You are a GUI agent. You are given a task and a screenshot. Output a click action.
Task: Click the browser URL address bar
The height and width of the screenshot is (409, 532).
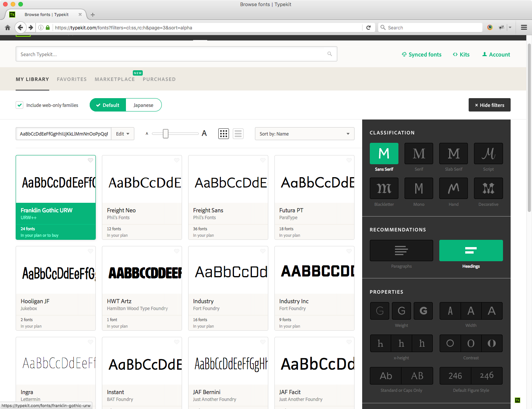pyautogui.click(x=207, y=27)
